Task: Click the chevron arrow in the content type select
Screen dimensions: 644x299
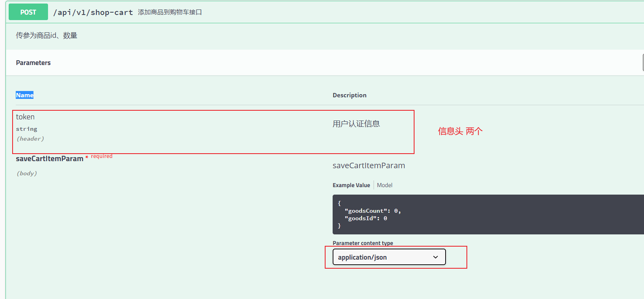Action: pyautogui.click(x=435, y=257)
